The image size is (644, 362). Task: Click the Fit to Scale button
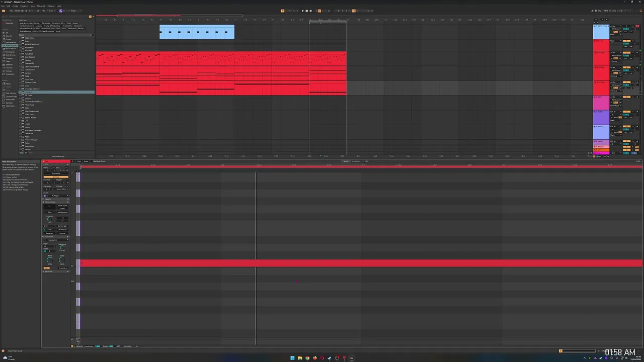pyautogui.click(x=62, y=206)
